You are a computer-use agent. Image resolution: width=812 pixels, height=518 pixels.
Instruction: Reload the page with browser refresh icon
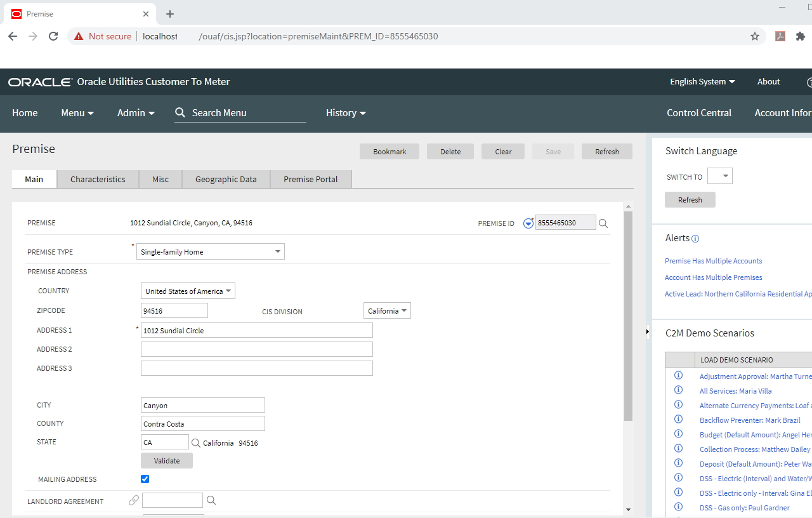[53, 36]
